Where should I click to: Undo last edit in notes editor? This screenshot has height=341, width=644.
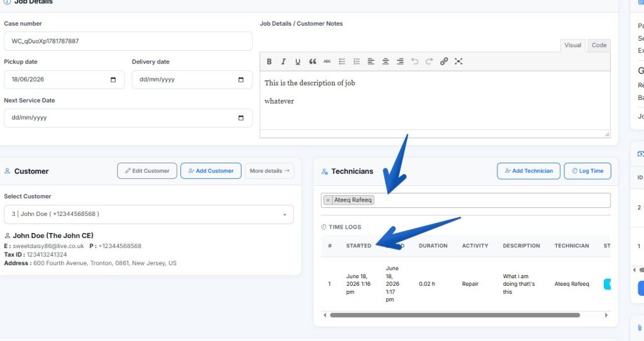coord(415,62)
